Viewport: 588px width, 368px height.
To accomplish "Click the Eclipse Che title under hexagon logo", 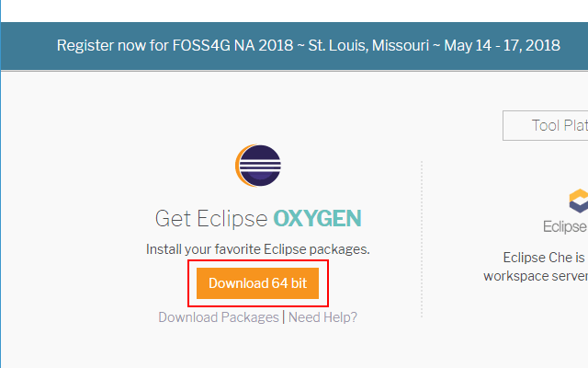I will [x=565, y=226].
